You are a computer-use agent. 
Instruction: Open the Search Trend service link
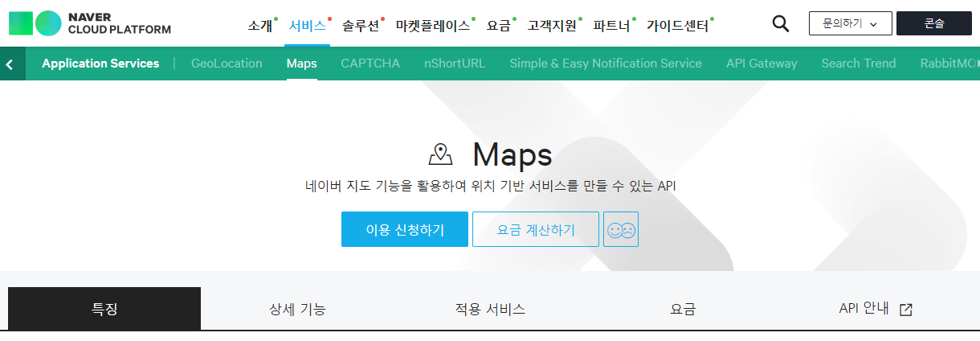click(x=859, y=64)
